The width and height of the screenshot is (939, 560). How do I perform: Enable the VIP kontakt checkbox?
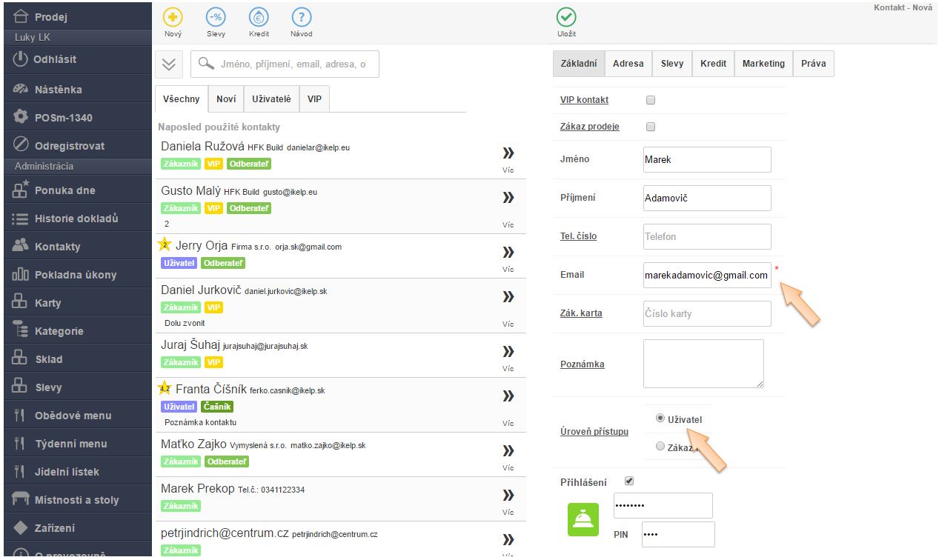click(x=651, y=100)
